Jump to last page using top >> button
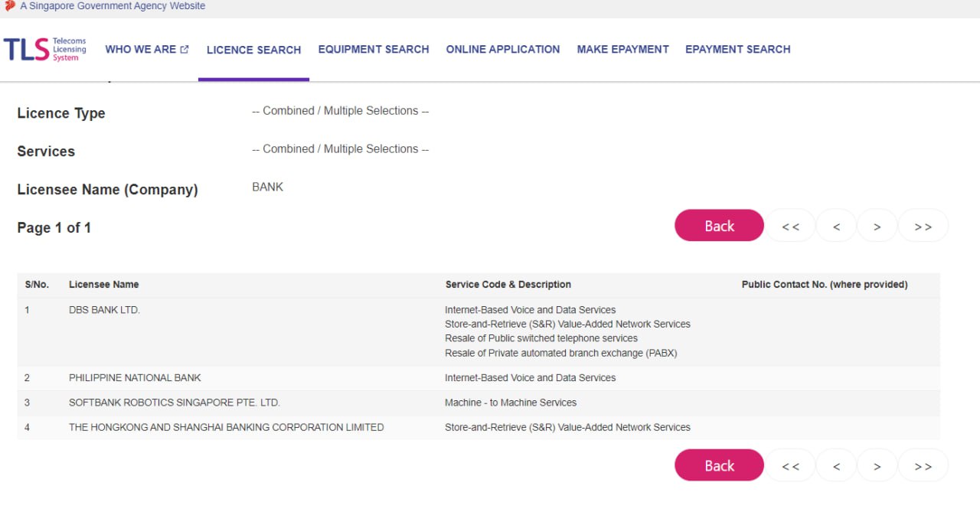 pos(923,227)
